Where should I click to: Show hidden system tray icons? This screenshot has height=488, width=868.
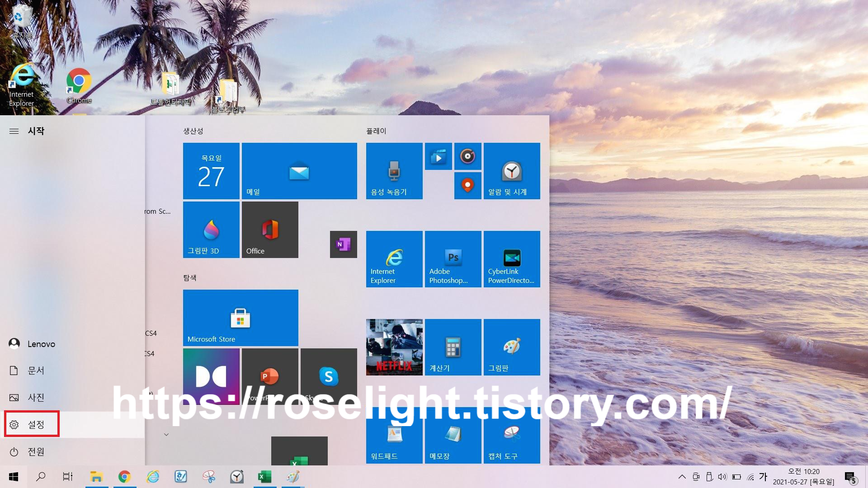682,477
